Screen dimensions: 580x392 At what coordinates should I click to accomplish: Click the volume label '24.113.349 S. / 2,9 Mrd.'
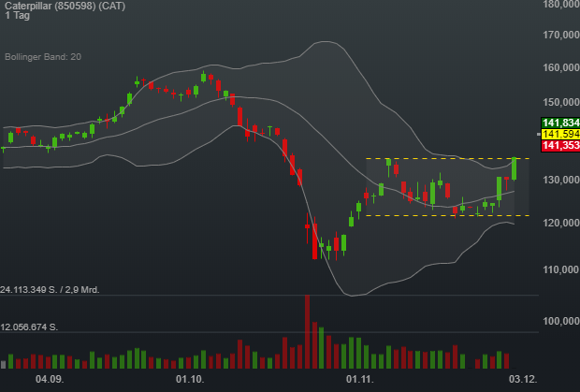pos(50,290)
